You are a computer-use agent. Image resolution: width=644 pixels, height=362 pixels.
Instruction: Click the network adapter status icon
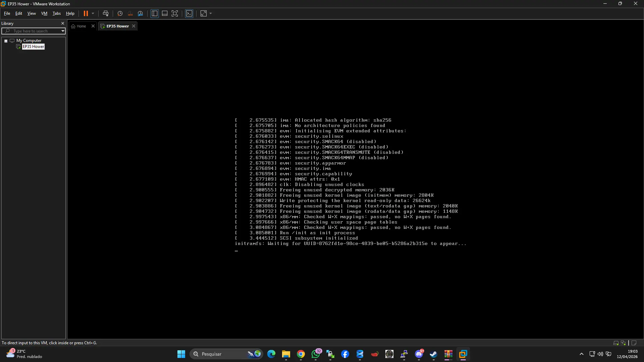click(623, 343)
